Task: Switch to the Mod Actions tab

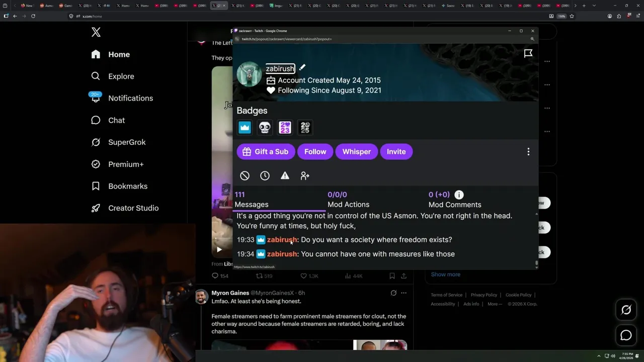Action: point(349,200)
